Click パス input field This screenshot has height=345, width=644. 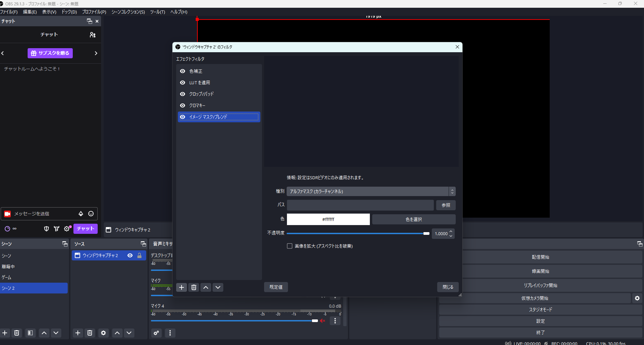click(x=360, y=205)
